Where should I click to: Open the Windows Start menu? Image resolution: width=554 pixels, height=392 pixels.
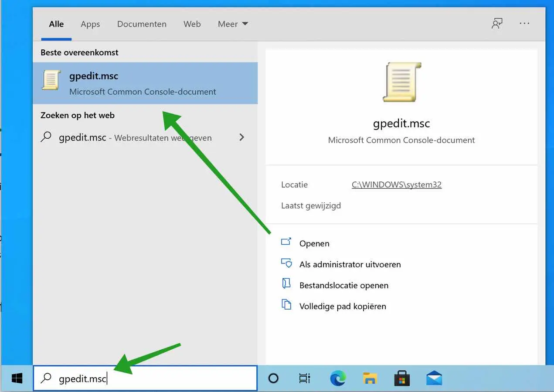17,378
